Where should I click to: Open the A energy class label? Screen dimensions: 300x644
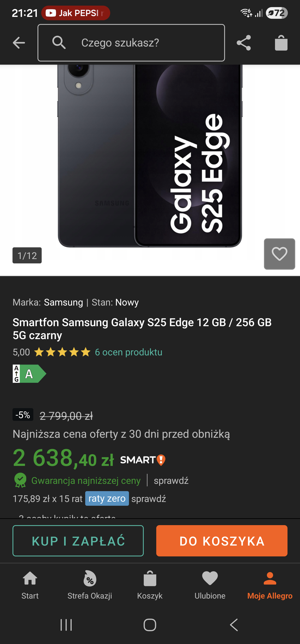[29, 374]
